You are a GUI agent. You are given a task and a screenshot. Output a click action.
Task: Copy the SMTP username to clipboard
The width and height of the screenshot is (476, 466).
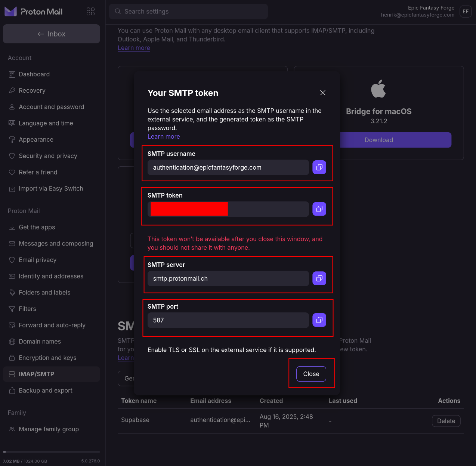click(x=319, y=167)
